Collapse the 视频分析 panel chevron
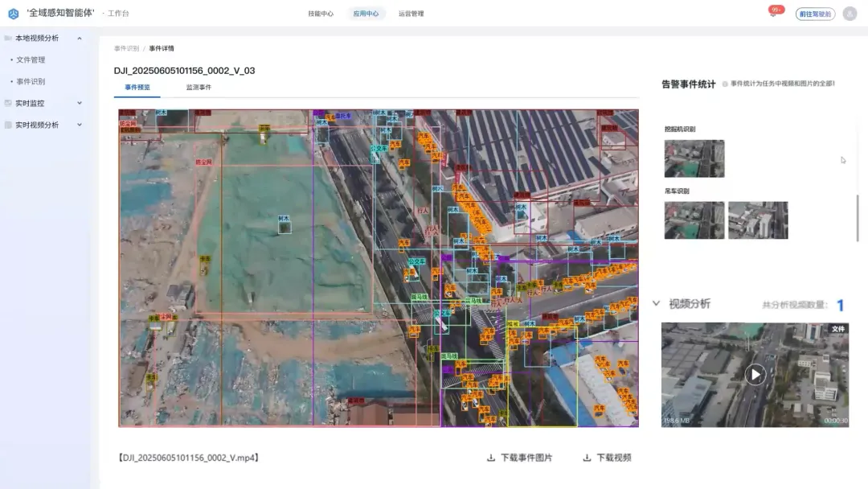The width and height of the screenshot is (868, 489). [x=656, y=304]
